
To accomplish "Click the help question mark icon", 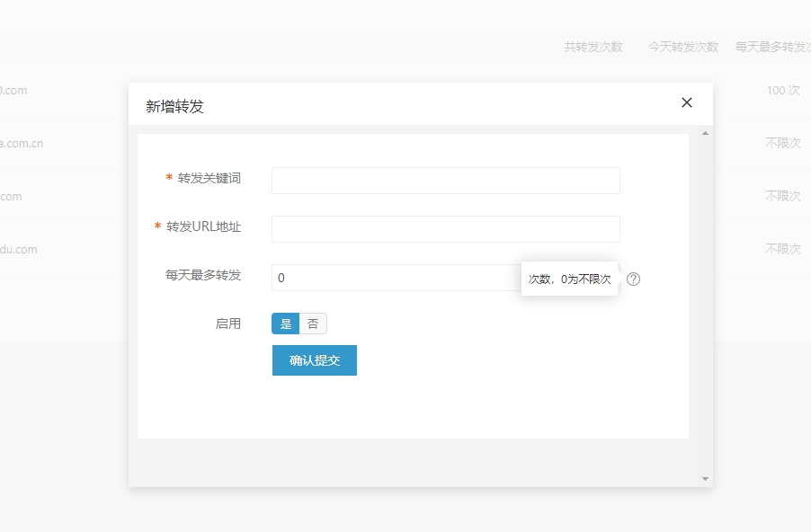I will [x=633, y=279].
